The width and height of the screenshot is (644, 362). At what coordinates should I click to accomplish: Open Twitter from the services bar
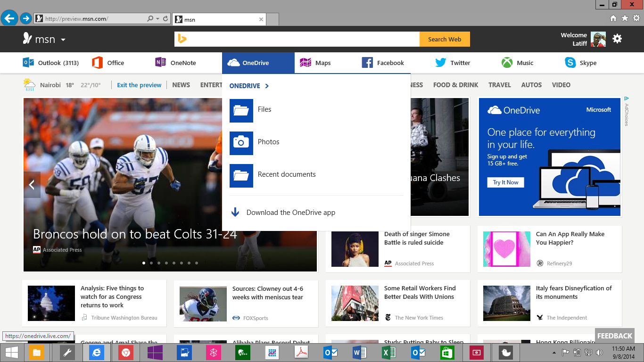click(453, 63)
